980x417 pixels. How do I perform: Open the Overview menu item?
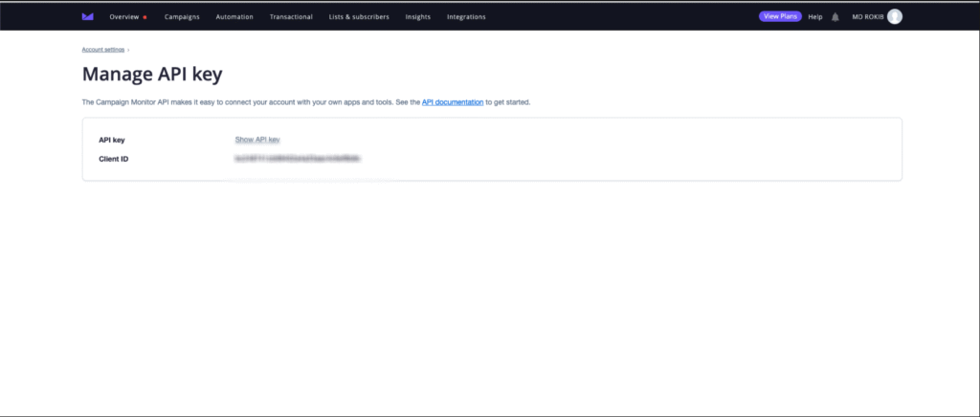click(x=124, y=16)
